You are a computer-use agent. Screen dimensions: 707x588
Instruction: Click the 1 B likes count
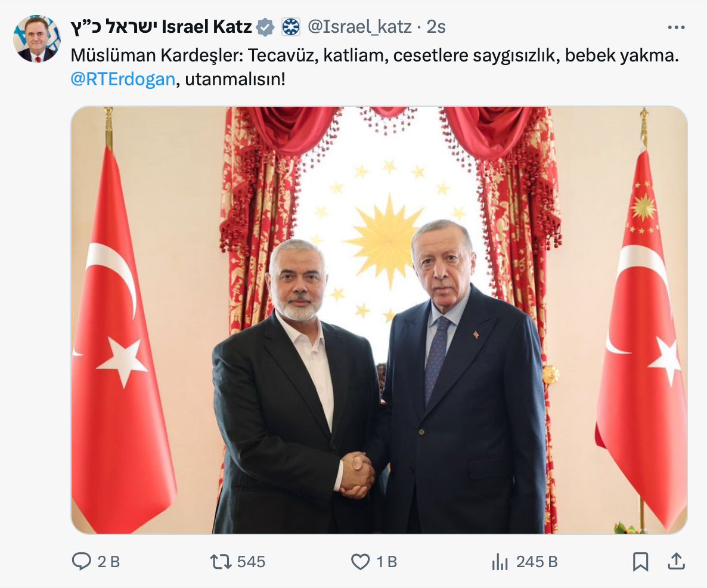[x=387, y=562]
